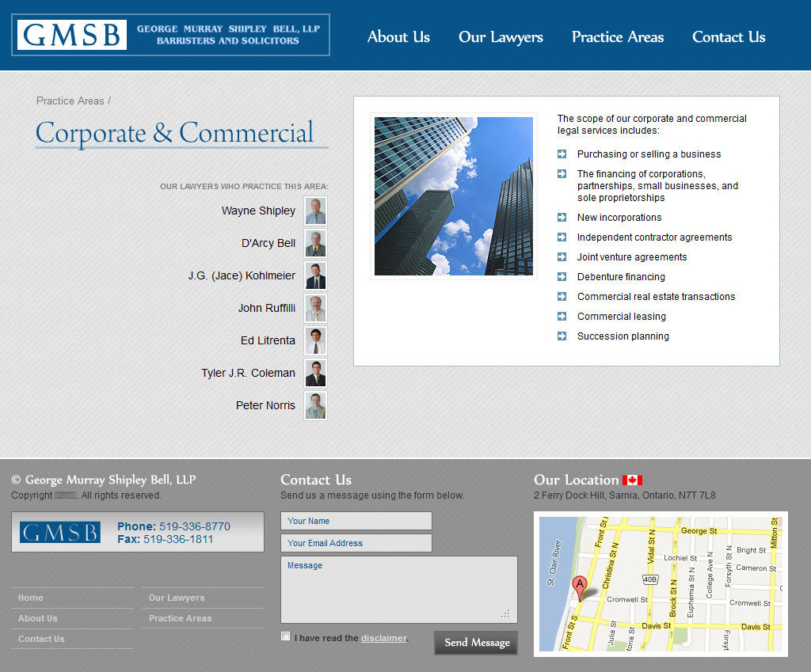Select John Ruffilli's photo thumbnail
Screen dimensions: 811x672
(x=316, y=309)
